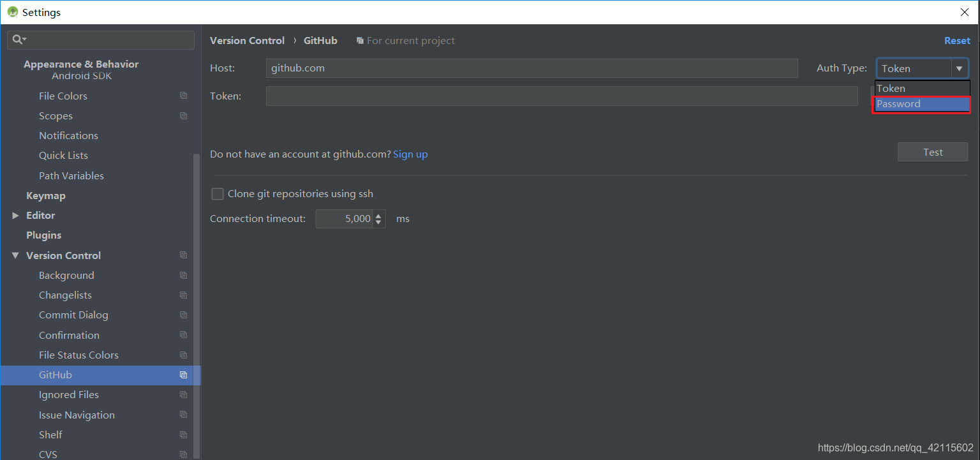Open Notifications settings page
The width and height of the screenshot is (980, 460).
68,136
